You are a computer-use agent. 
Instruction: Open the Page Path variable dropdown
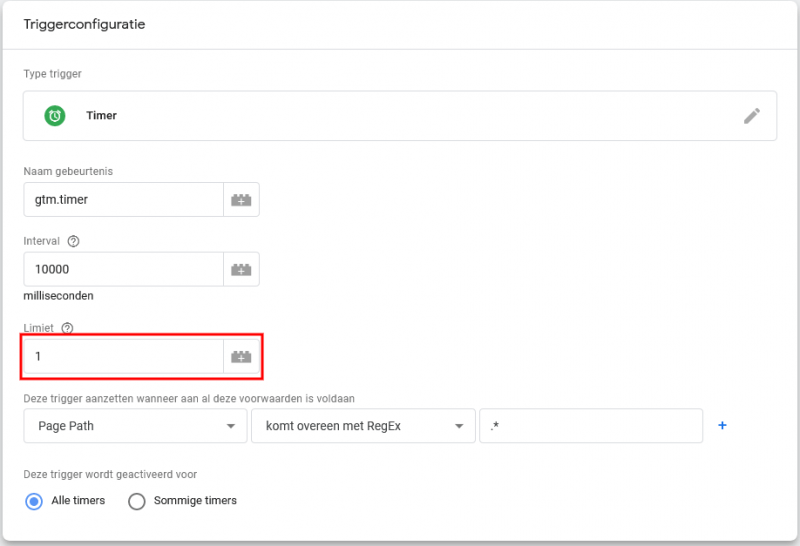[x=135, y=426]
